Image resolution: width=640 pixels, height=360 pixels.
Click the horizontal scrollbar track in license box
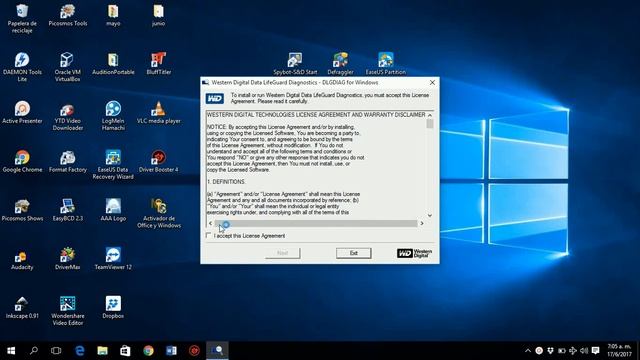(x=316, y=223)
